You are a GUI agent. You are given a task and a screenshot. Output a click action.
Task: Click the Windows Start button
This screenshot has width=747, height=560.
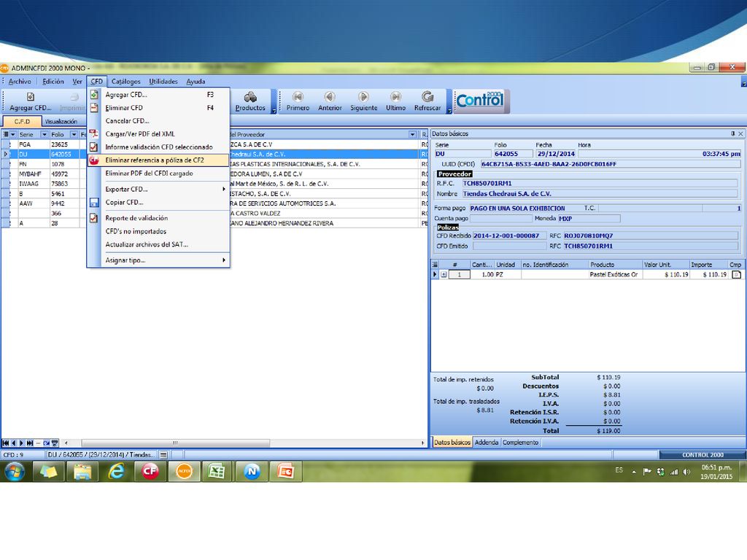point(15,472)
